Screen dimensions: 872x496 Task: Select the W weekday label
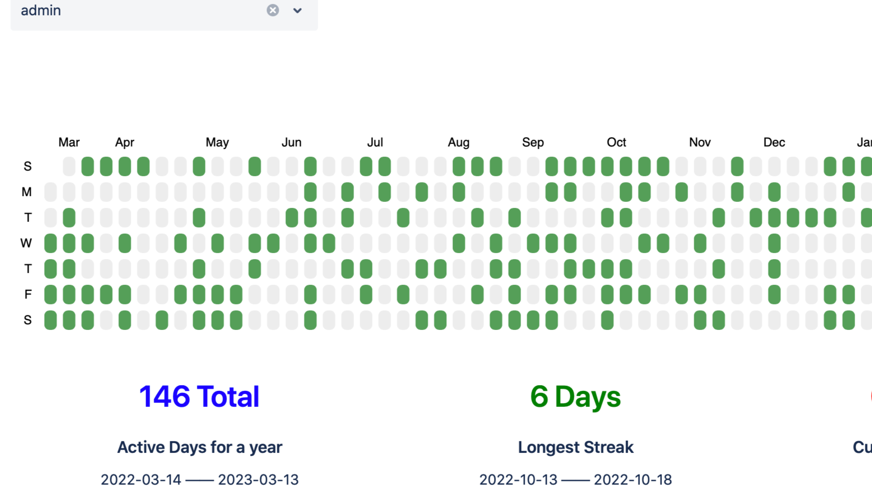27,243
